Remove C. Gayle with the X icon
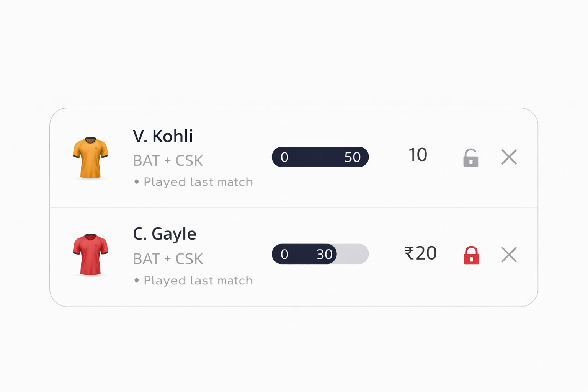This screenshot has height=392, width=588. [509, 255]
